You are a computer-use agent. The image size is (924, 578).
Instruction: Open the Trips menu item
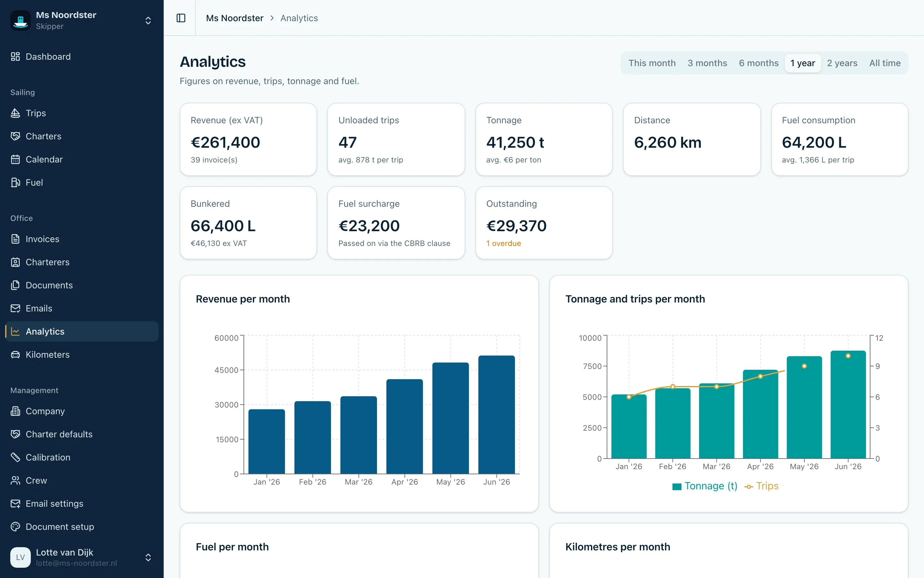[82, 113]
